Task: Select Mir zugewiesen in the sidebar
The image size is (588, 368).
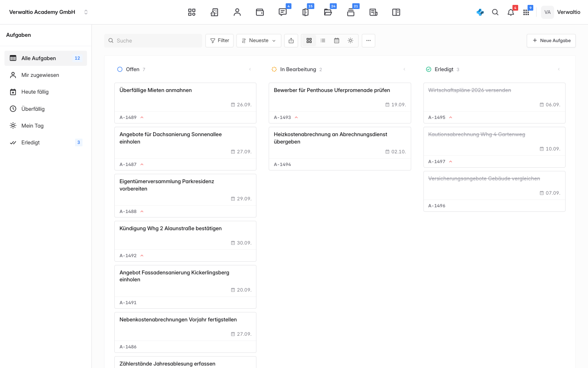Action: point(46,75)
